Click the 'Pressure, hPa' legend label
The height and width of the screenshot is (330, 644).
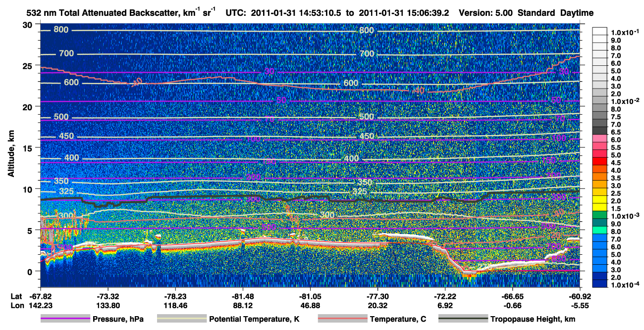coord(119,319)
